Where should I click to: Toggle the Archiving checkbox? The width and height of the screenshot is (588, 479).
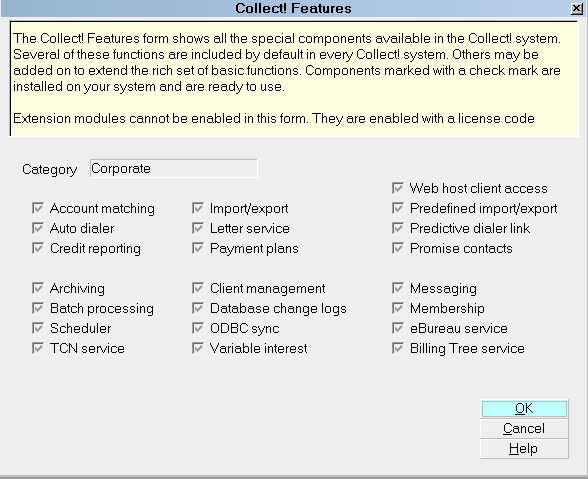point(38,288)
